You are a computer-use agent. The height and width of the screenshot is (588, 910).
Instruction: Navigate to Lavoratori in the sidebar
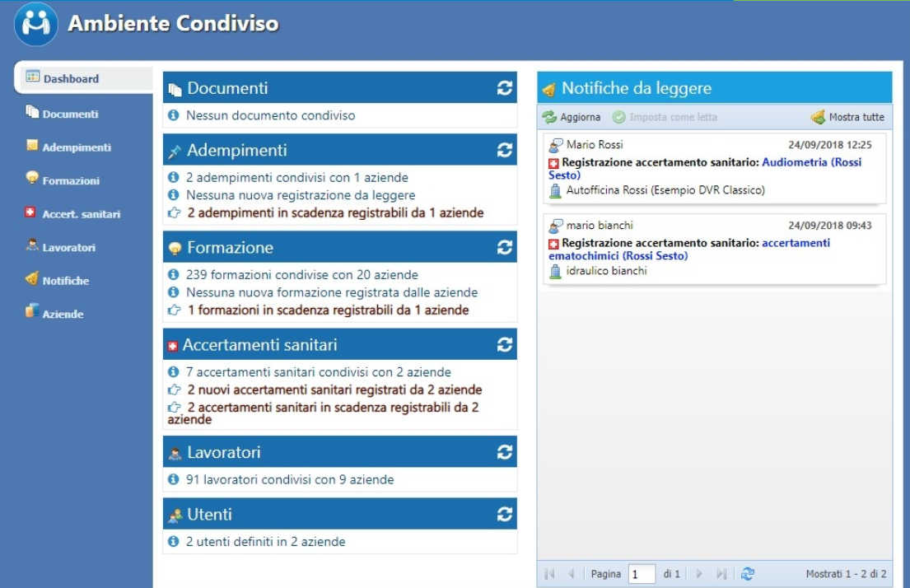point(69,247)
